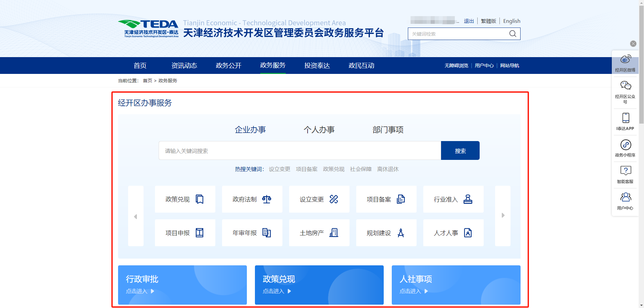Switch to the 个人办事 tab

(319, 130)
